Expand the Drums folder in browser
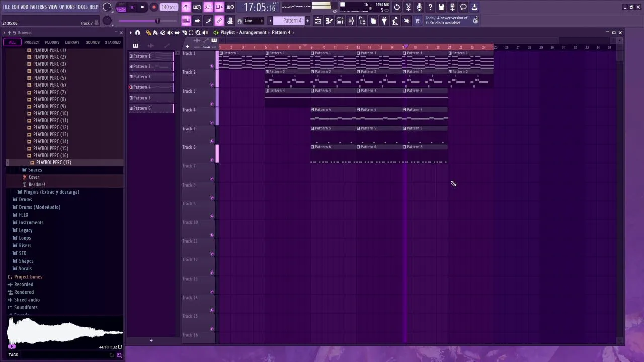Screen dimensions: 644x362 (25, 199)
